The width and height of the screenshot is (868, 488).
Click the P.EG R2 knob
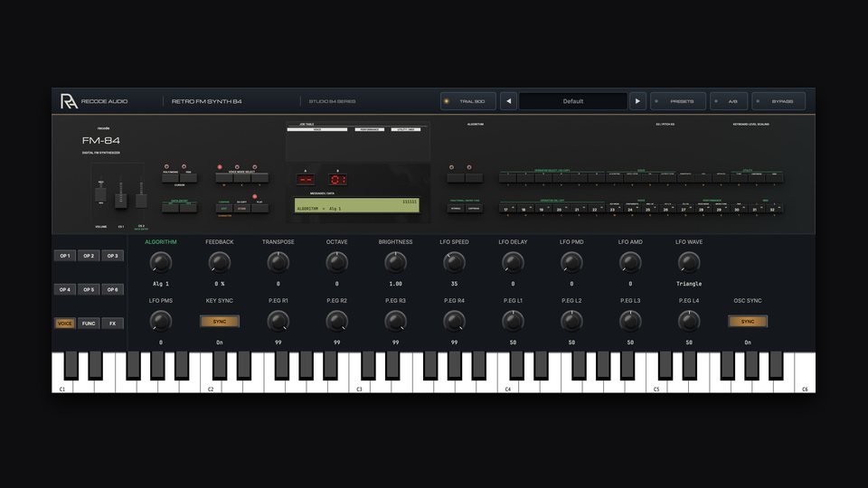[336, 321]
